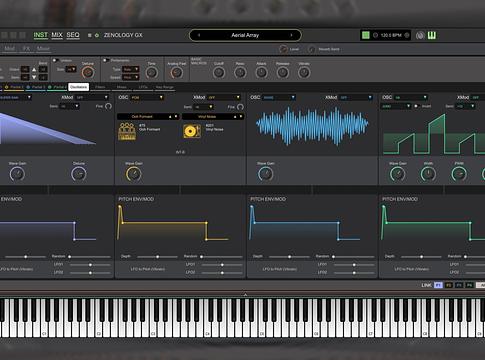Click the Cutoff macro knob

pyautogui.click(x=219, y=72)
